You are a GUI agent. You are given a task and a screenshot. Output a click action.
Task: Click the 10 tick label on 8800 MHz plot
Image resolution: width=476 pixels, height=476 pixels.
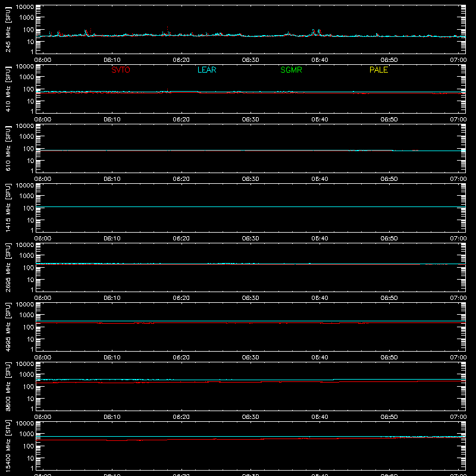(30, 399)
